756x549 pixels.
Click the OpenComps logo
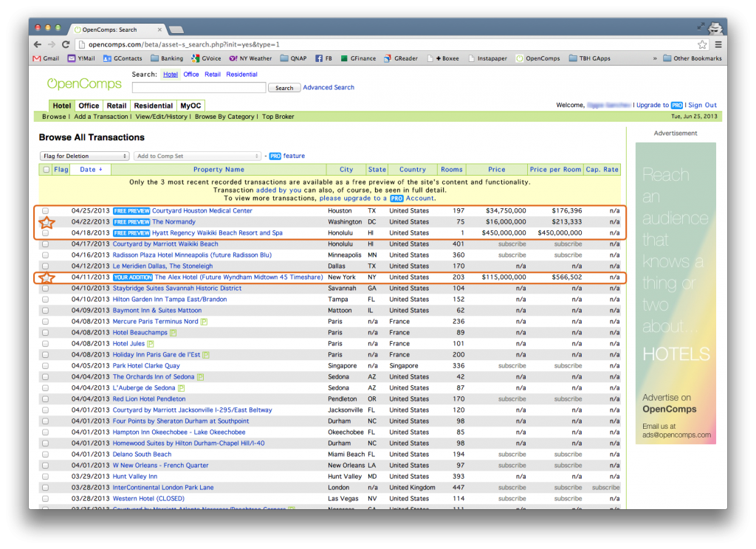click(x=84, y=84)
